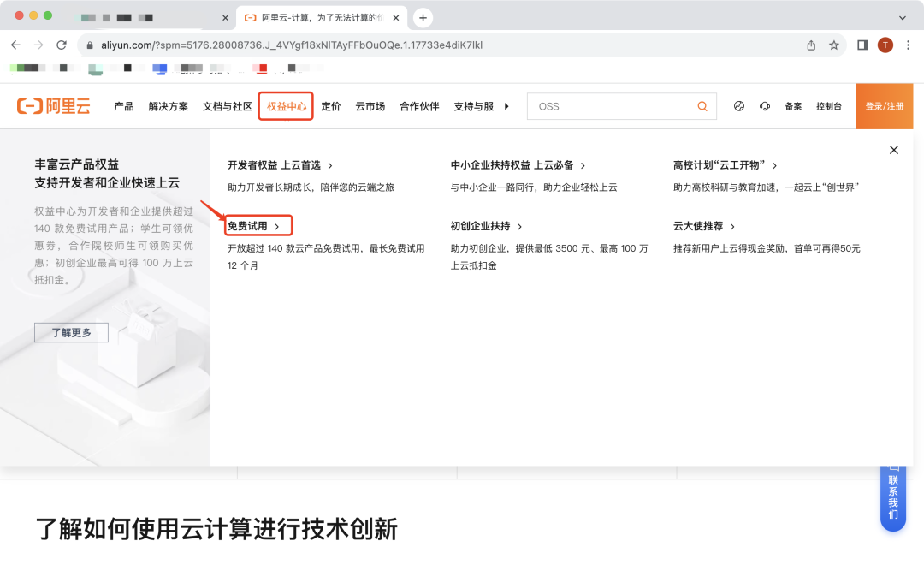Click the browser back arrow

point(15,45)
